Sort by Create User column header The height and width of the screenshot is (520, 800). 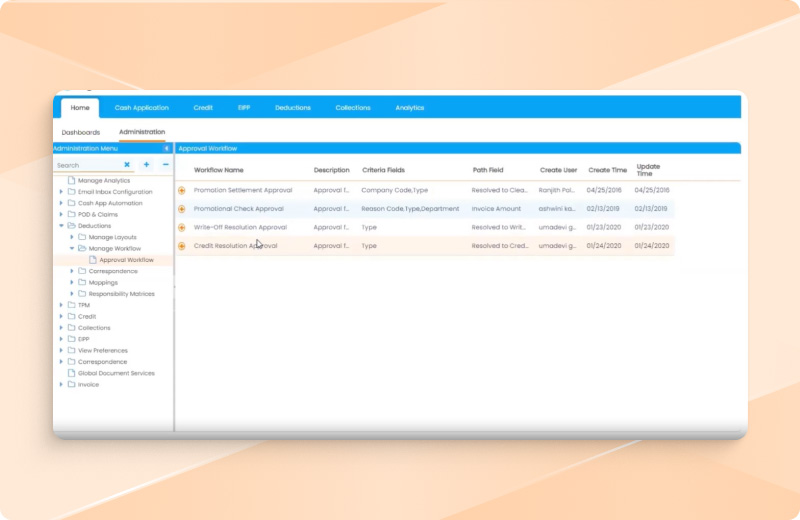(x=559, y=170)
